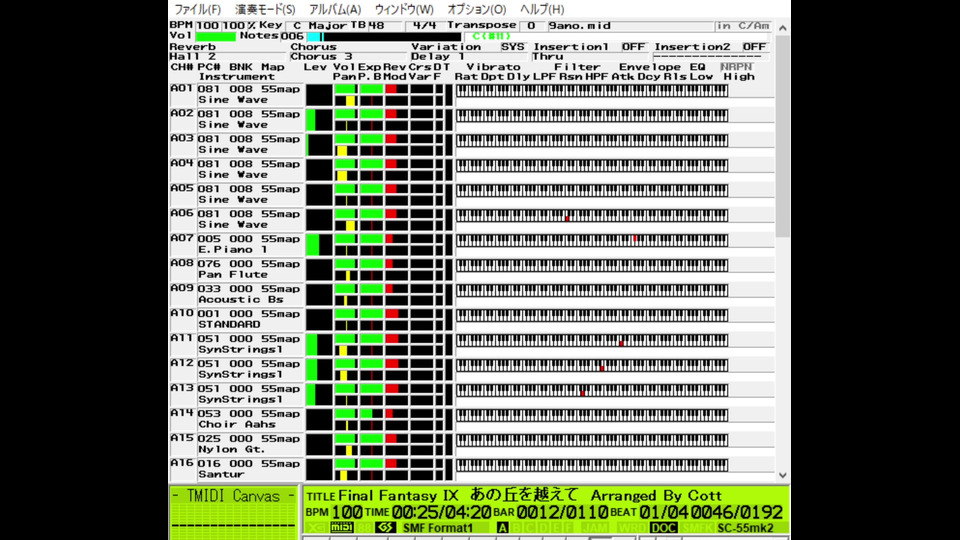Click the A16 Santur instrument name
Screen dimensions: 960x540
pos(221,474)
